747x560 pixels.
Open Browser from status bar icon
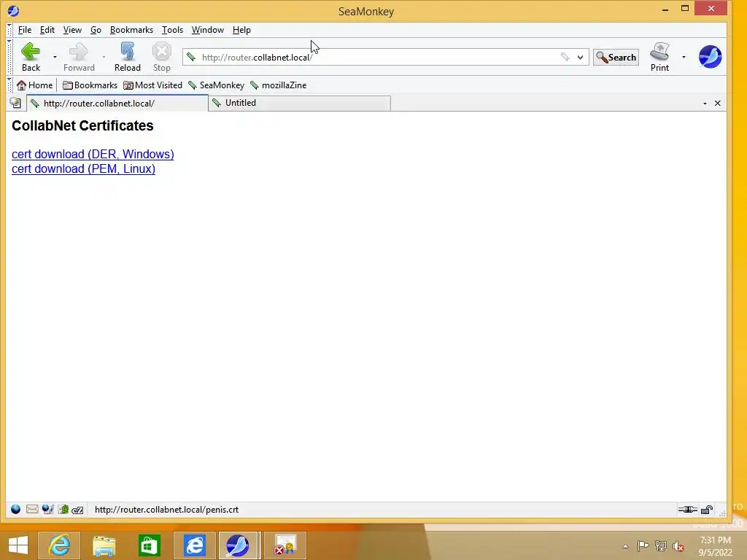(x=16, y=510)
